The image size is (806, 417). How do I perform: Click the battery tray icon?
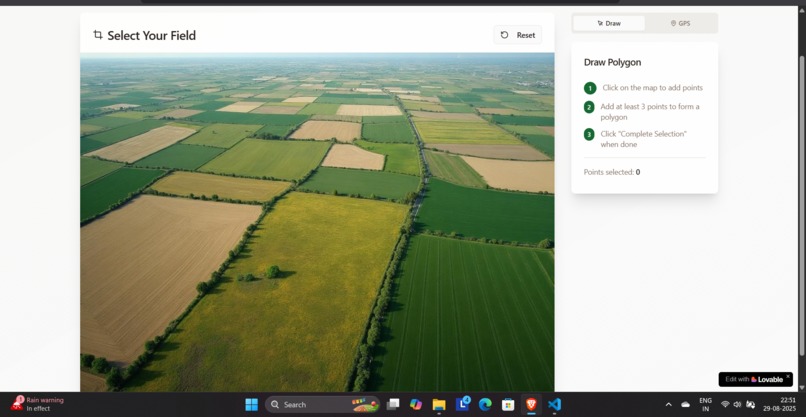coord(750,405)
